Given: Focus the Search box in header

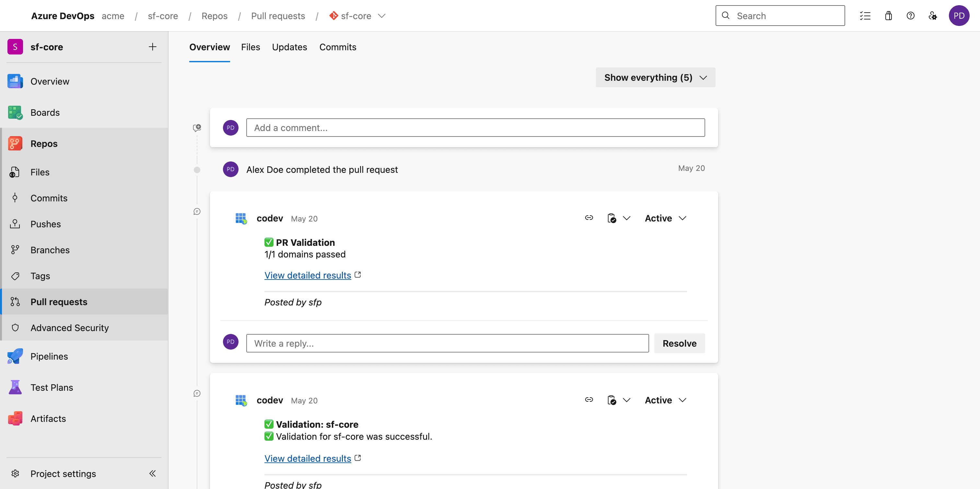Looking at the screenshot, I should point(780,16).
